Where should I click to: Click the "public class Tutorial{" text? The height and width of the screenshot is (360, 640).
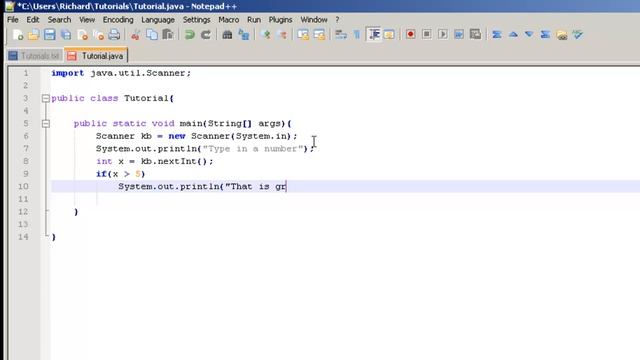point(113,98)
